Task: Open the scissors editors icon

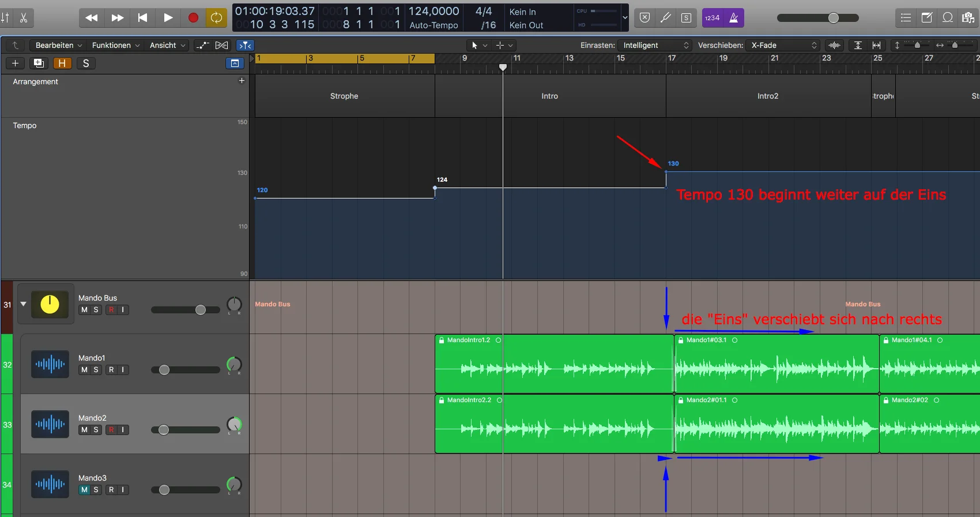Action: 24,18
